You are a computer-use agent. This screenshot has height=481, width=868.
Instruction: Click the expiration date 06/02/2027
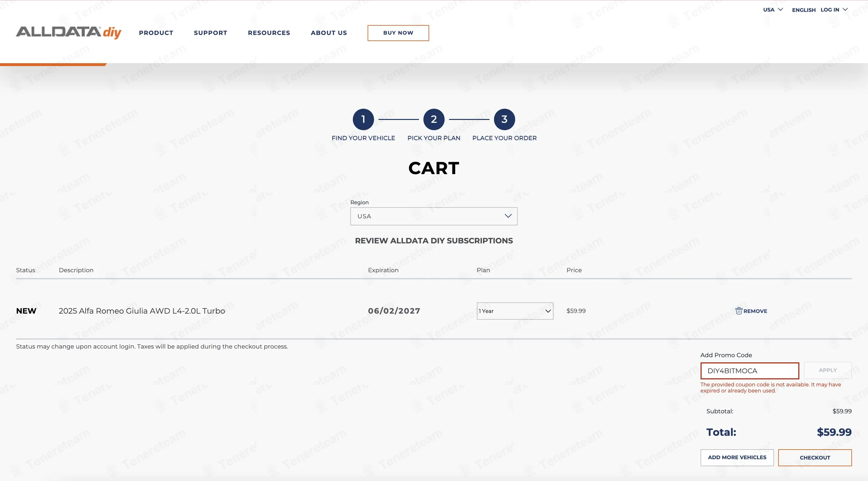(394, 311)
